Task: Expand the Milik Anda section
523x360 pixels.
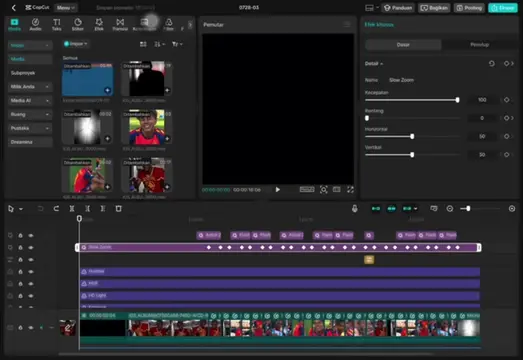Action: coord(30,87)
